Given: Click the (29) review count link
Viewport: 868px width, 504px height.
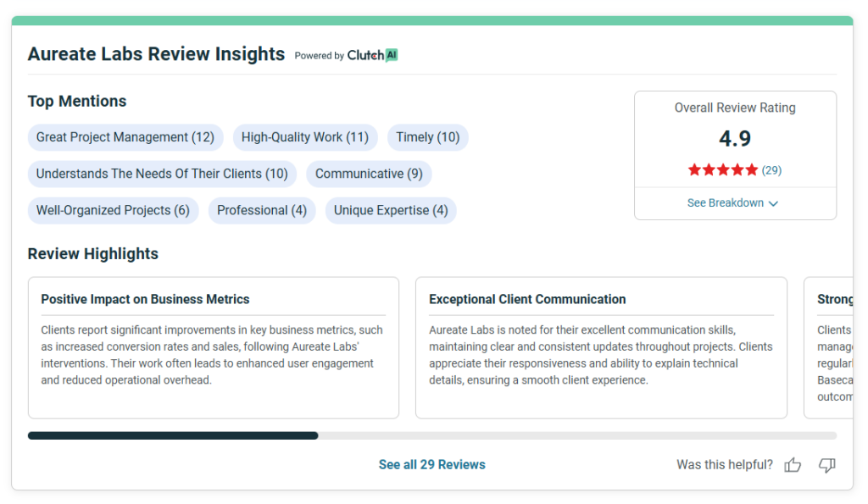Looking at the screenshot, I should [771, 170].
